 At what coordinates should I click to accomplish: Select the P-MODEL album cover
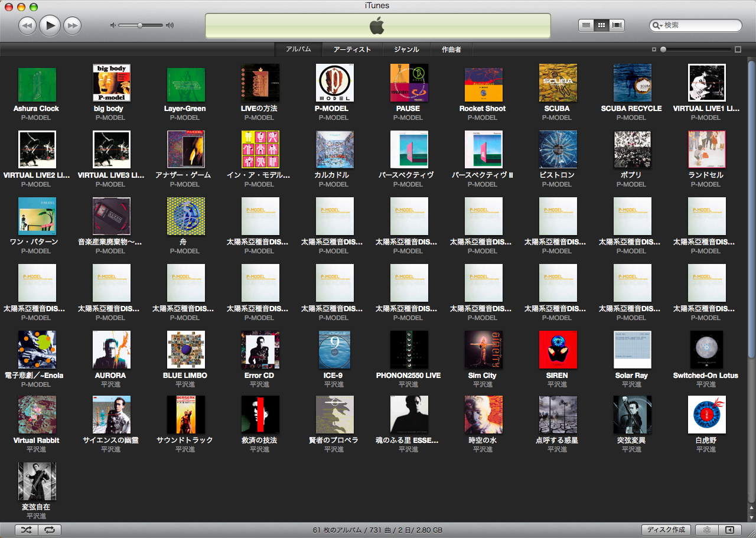(335, 83)
